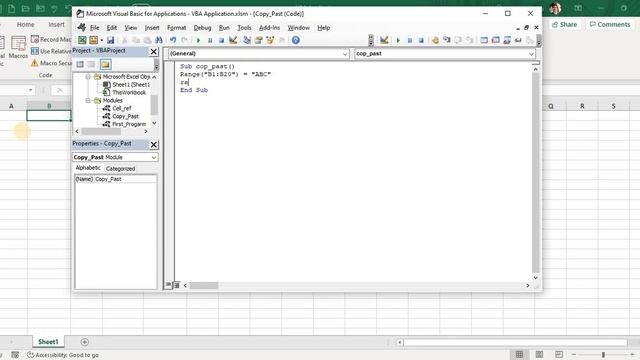Click the Step Into icon on Debug toolbar
640x360 pixels.
447,40
